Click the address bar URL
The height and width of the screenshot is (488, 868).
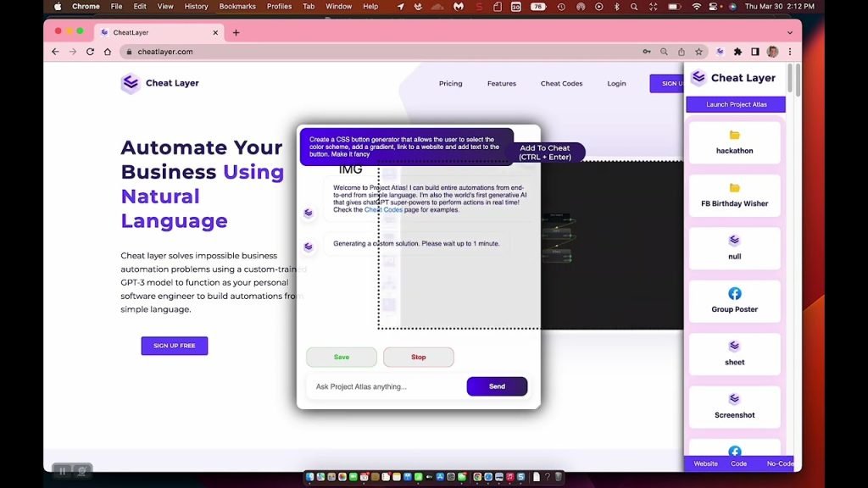click(x=165, y=52)
